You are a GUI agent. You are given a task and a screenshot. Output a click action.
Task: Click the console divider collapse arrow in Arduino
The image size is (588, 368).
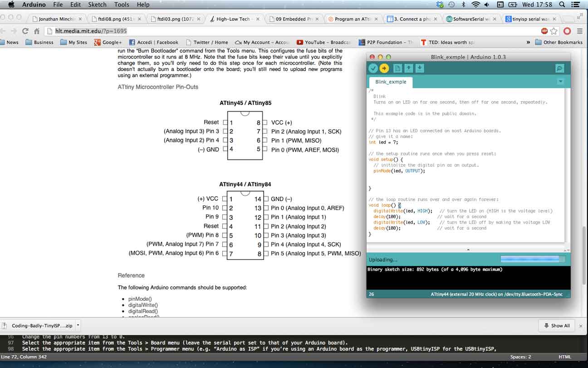pos(468,249)
